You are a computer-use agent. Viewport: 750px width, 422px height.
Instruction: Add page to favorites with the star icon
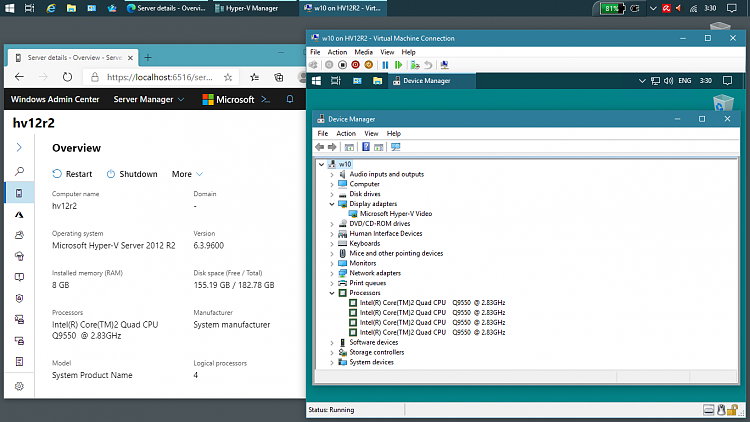(x=228, y=77)
